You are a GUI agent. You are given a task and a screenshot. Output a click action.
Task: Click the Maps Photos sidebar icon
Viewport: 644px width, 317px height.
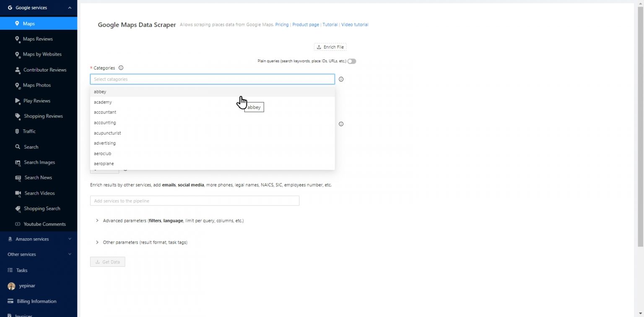pyautogui.click(x=18, y=85)
